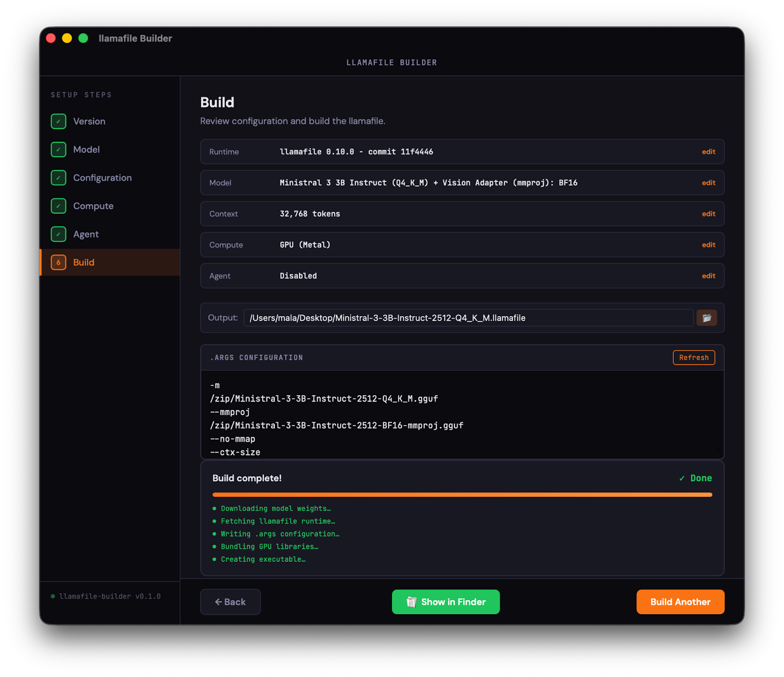
Task: Click the Output file path field
Action: pos(468,318)
